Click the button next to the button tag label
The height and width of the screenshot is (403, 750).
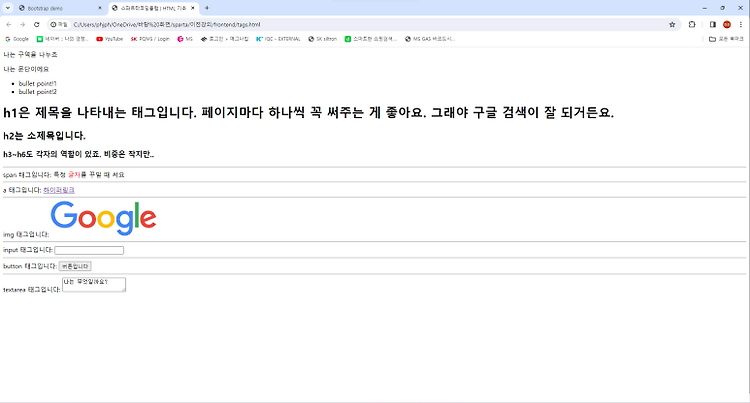(75, 266)
